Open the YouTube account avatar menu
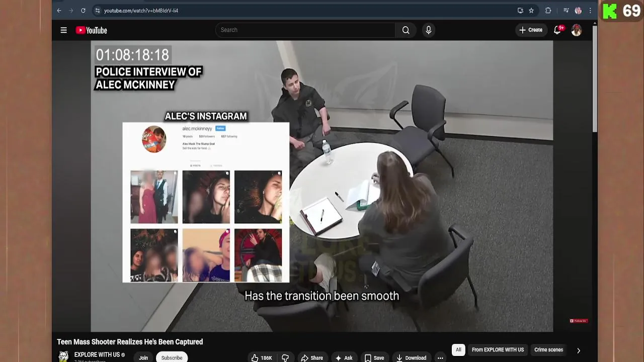Viewport: 644px width, 362px height. click(577, 30)
